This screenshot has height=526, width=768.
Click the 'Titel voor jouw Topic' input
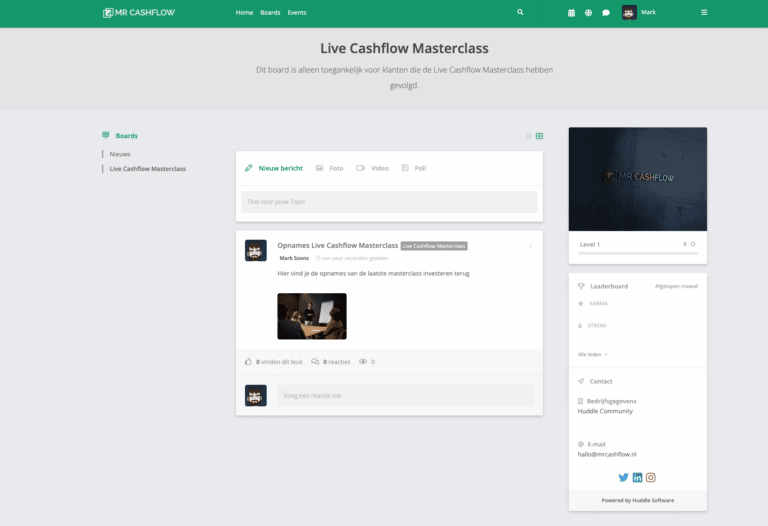tap(389, 202)
